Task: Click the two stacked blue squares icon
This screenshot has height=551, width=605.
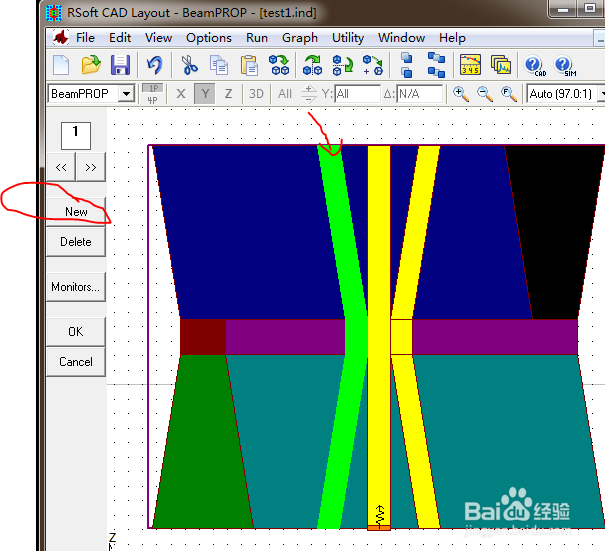Action: tap(406, 65)
